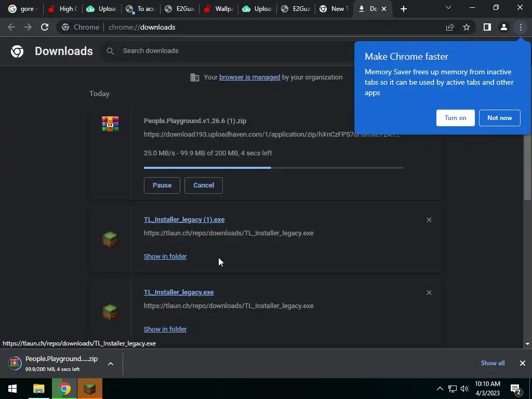Remove TL_Installer_legacy (1).exe from list
532x399 pixels.
429,220
